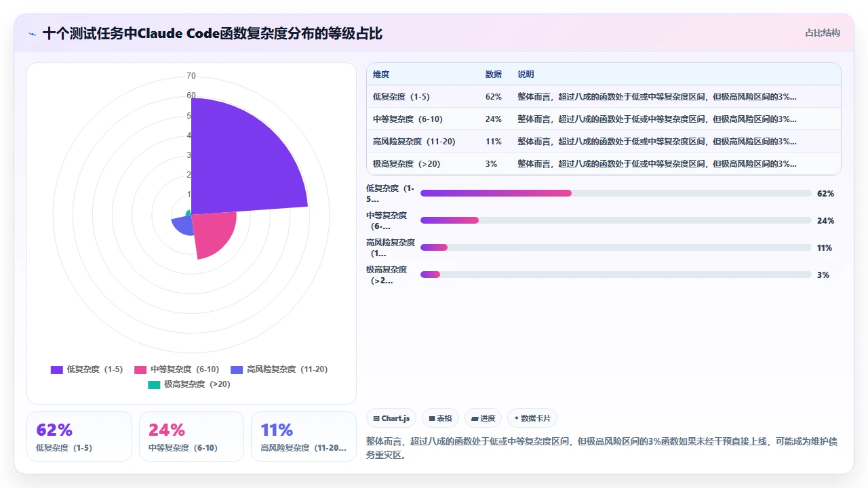Screen dimensions: 868x488
Task: Click the chart axis label 70
Action: coord(191,76)
